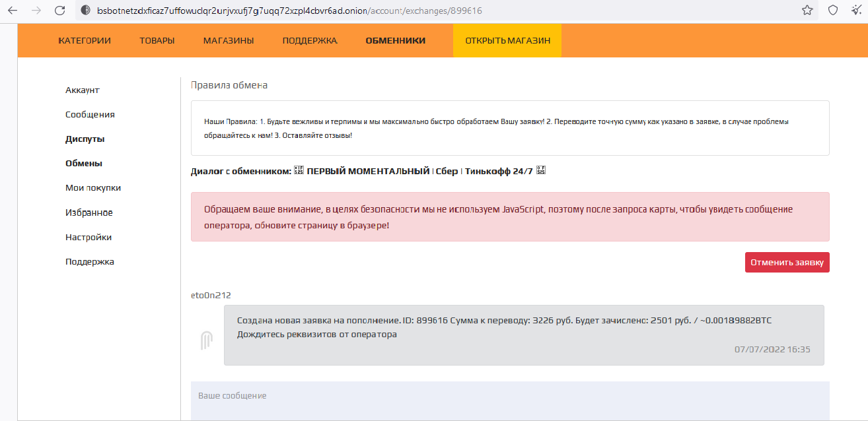The image size is (868, 421).
Task: Open Сообщения in the sidebar
Action: coord(90,115)
